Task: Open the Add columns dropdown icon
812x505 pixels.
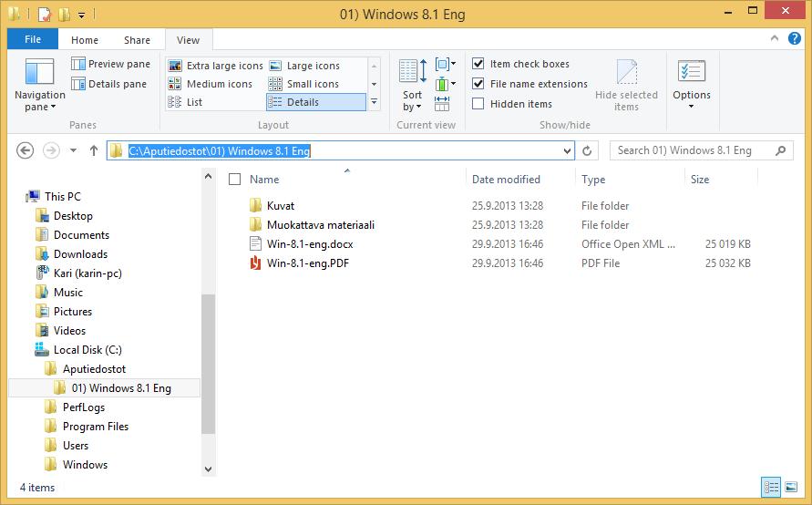Action: point(446,83)
